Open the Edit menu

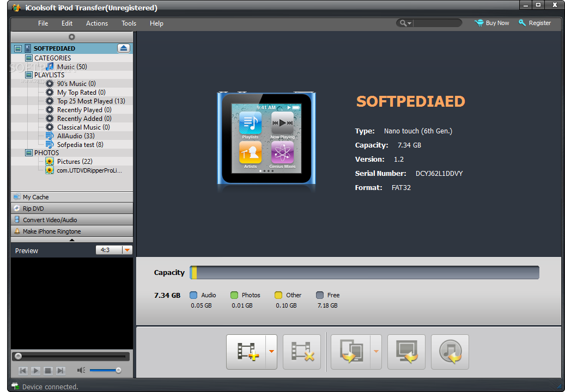point(66,23)
